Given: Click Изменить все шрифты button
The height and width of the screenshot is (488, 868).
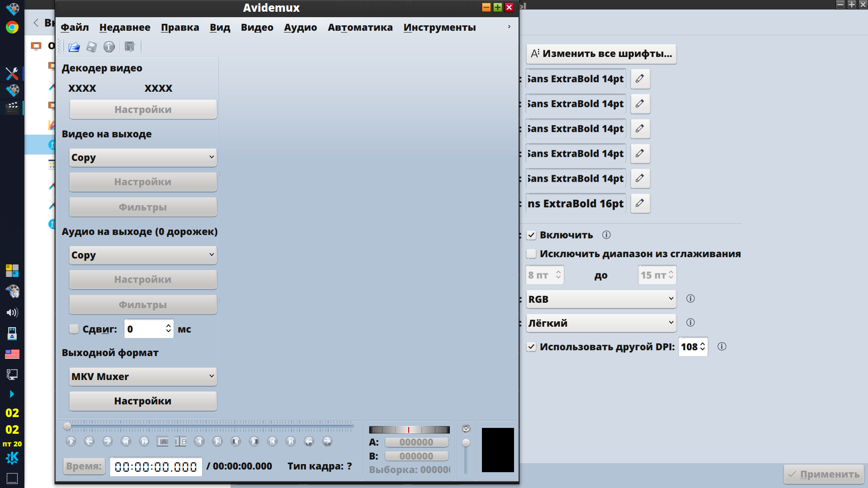Looking at the screenshot, I should 601,54.
